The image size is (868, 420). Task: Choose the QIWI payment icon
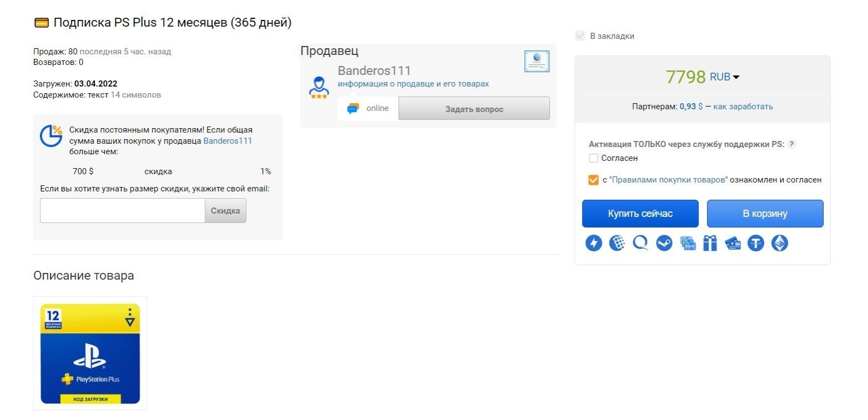pos(641,243)
